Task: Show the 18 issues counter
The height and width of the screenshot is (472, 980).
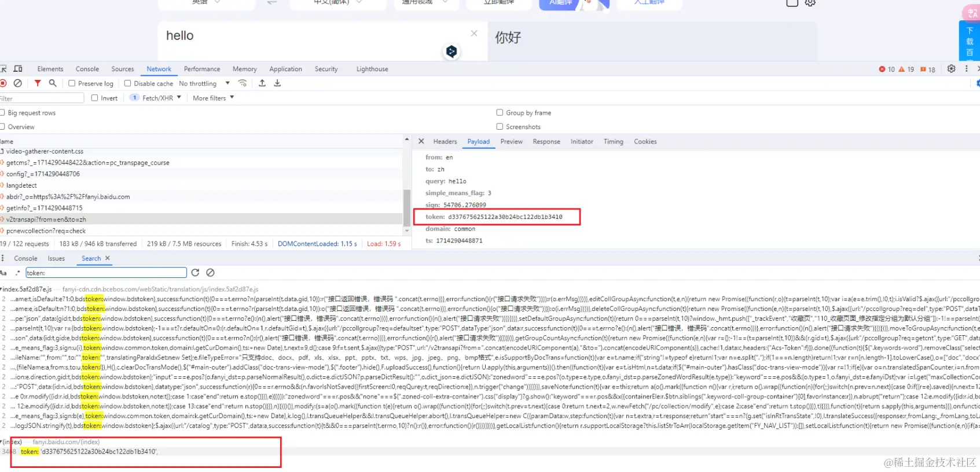Action: [x=928, y=69]
